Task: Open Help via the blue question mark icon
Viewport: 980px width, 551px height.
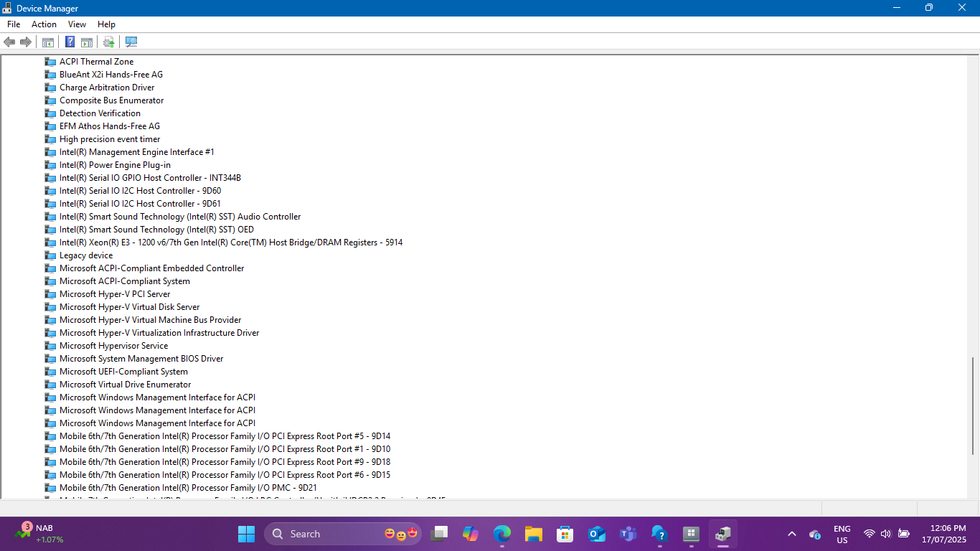Action: click(x=70, y=42)
